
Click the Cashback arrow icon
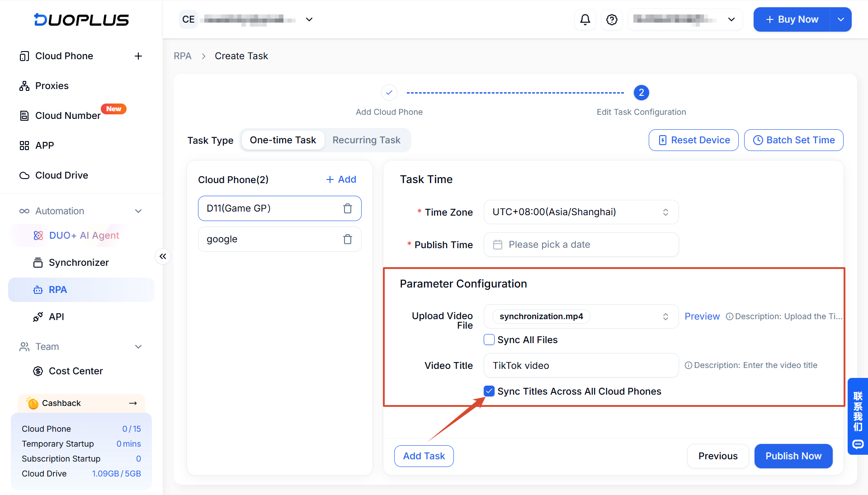point(133,403)
